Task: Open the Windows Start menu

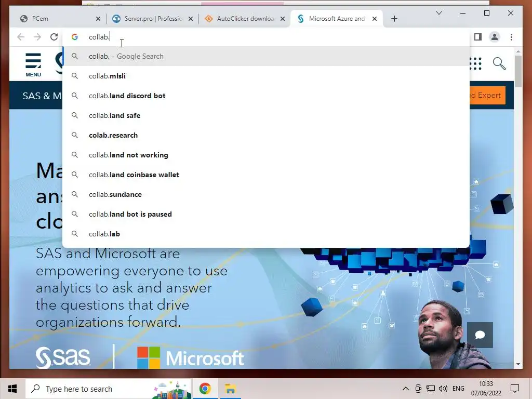Action: pyautogui.click(x=12, y=389)
